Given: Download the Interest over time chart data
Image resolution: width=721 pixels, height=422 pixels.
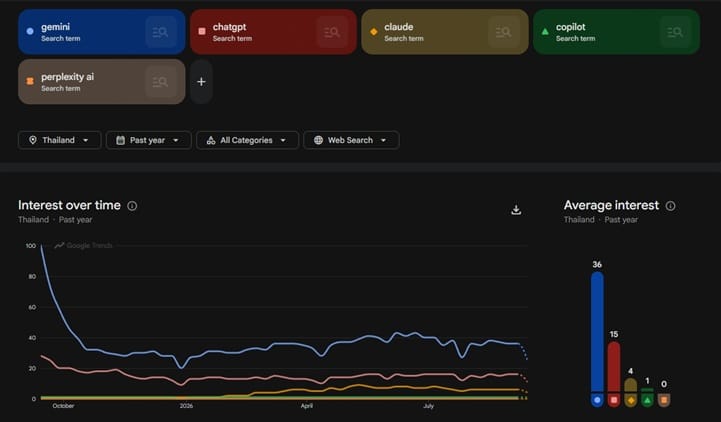Looking at the screenshot, I should coord(516,210).
